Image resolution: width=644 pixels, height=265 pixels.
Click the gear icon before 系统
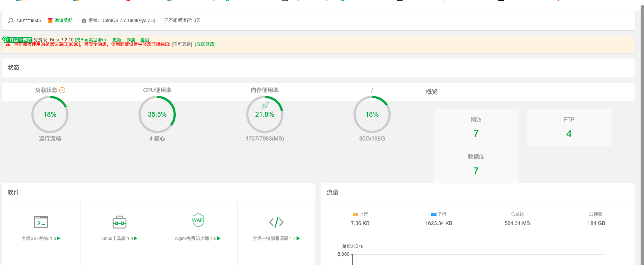(84, 21)
